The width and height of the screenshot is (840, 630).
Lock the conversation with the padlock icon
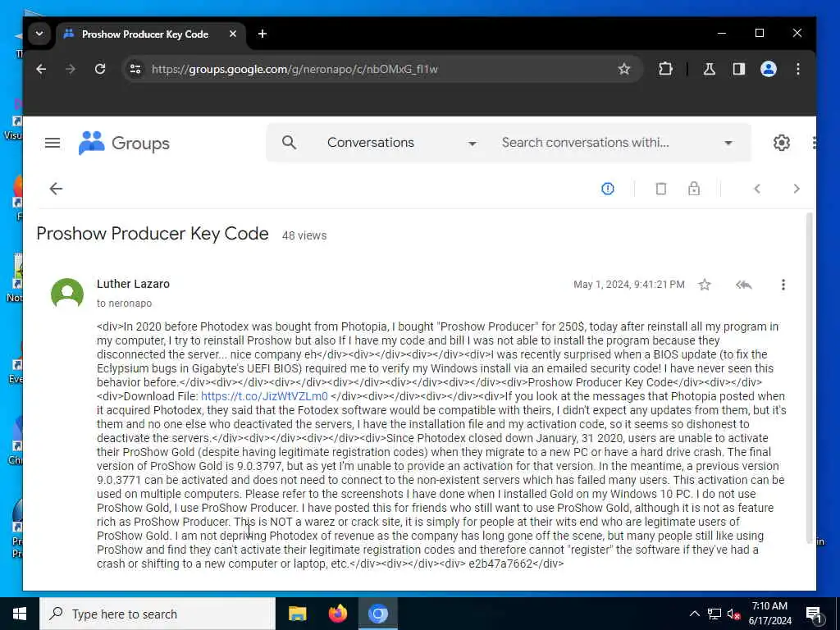pyautogui.click(x=694, y=189)
